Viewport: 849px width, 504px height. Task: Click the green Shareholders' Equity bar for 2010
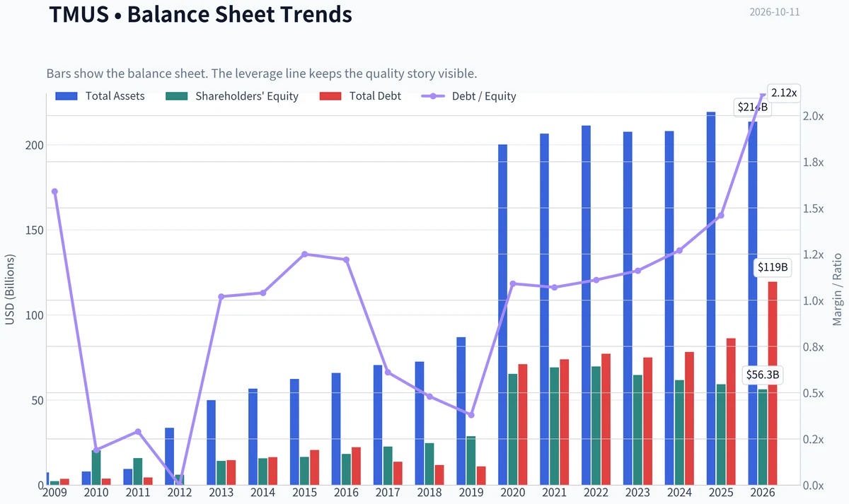click(96, 467)
